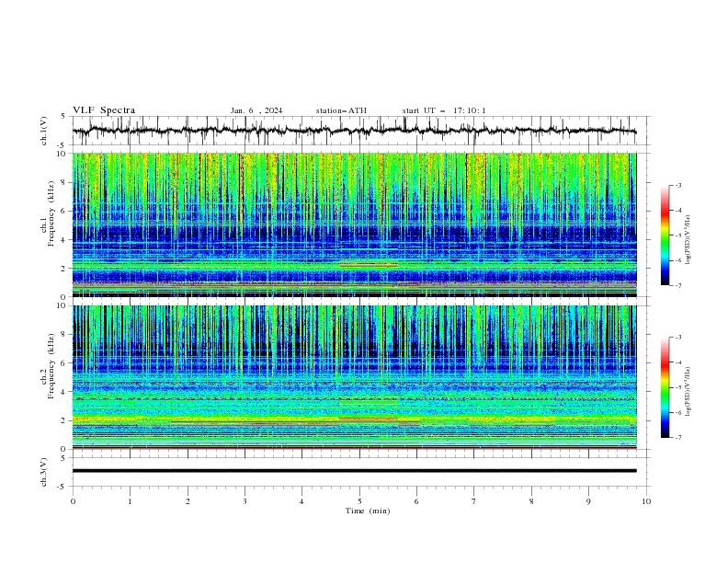Click the "-4" tick on ch.2 color bar
This screenshot has height=563, width=728.
[x=677, y=362]
